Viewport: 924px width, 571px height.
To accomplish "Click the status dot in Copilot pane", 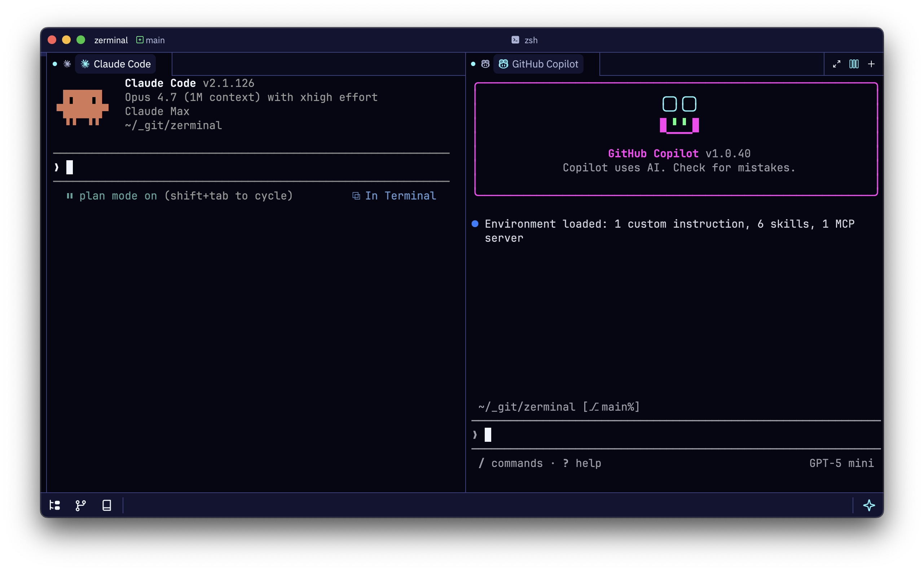I will click(x=473, y=64).
